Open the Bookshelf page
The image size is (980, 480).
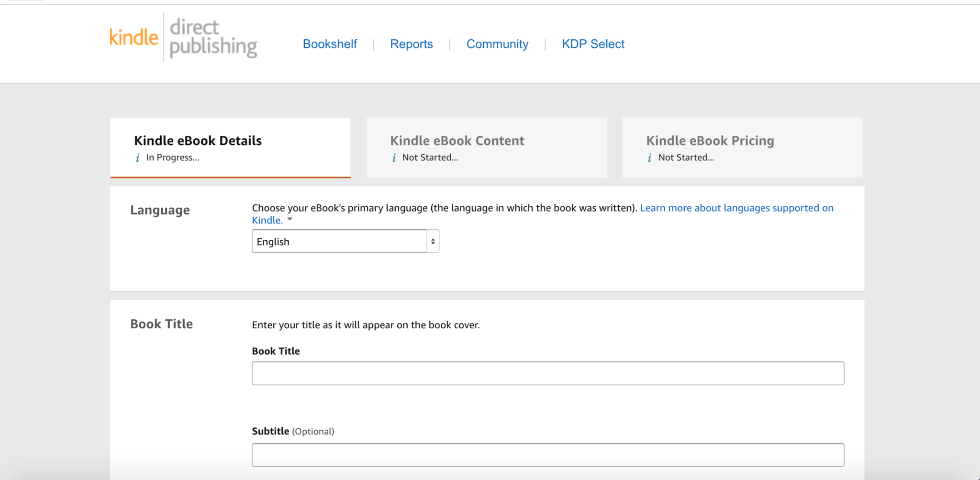click(x=330, y=44)
